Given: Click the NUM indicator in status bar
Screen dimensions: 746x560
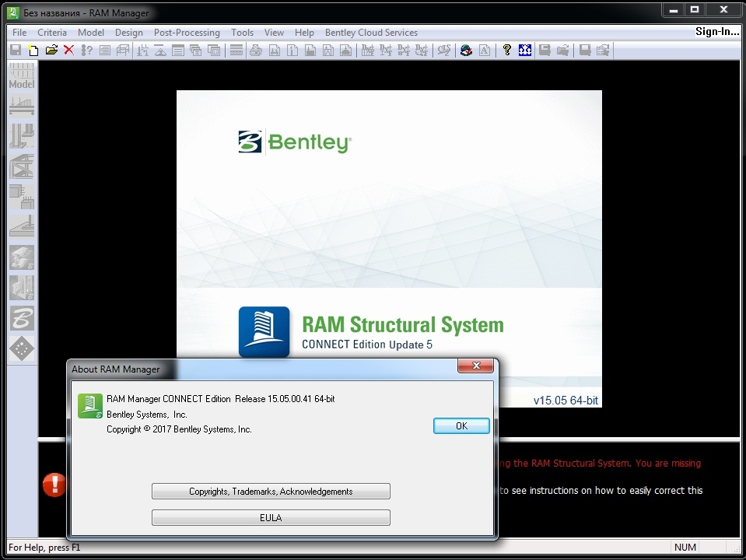Looking at the screenshot, I should pyautogui.click(x=685, y=547).
